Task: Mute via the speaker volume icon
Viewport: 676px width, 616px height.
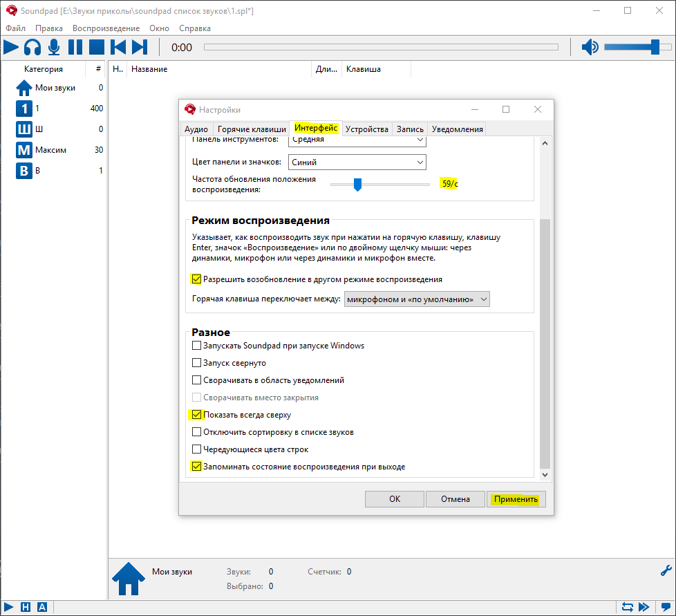Action: tap(590, 47)
